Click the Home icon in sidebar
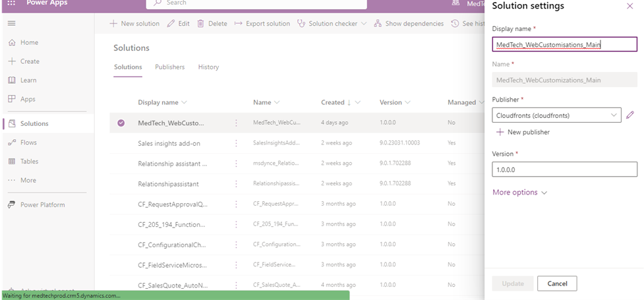Viewport: 644px width, 300px height. [x=12, y=42]
